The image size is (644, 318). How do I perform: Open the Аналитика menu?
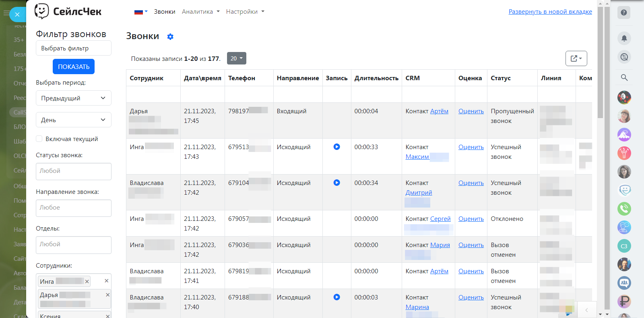200,12
